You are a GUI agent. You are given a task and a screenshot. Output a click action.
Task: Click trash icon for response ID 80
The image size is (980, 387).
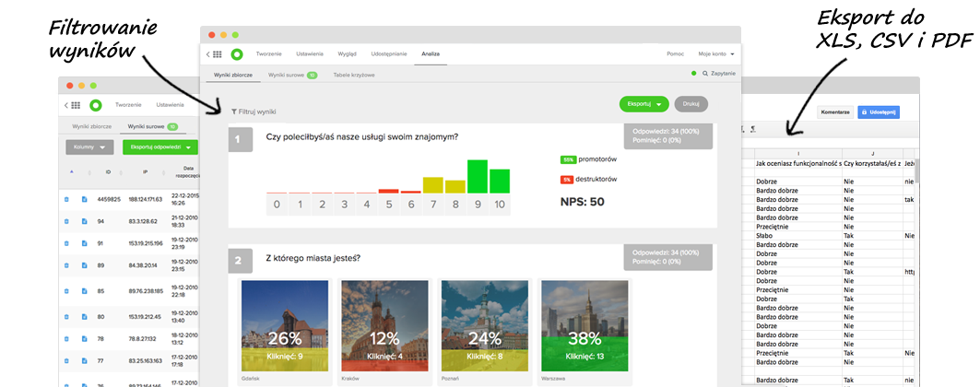[x=67, y=316]
